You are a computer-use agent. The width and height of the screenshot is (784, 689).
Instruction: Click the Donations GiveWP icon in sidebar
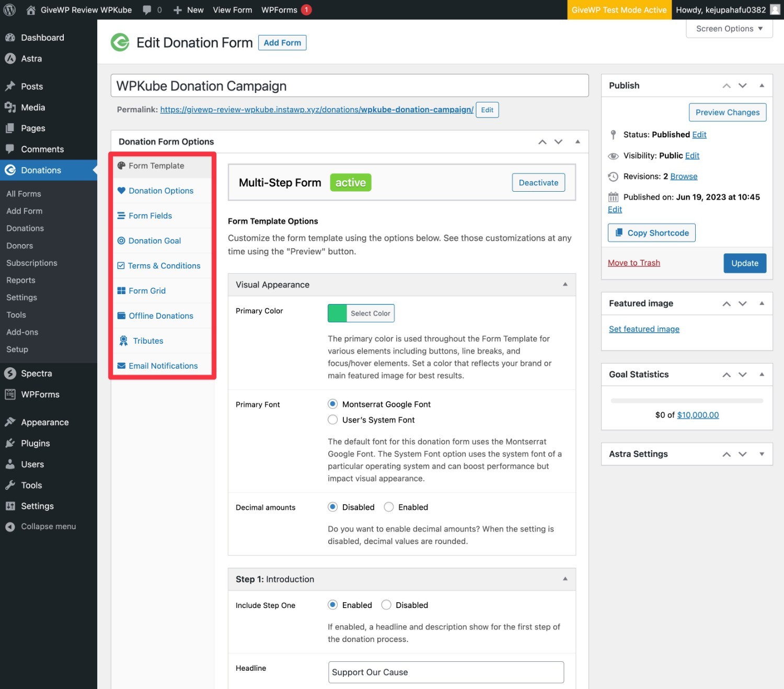tap(10, 170)
